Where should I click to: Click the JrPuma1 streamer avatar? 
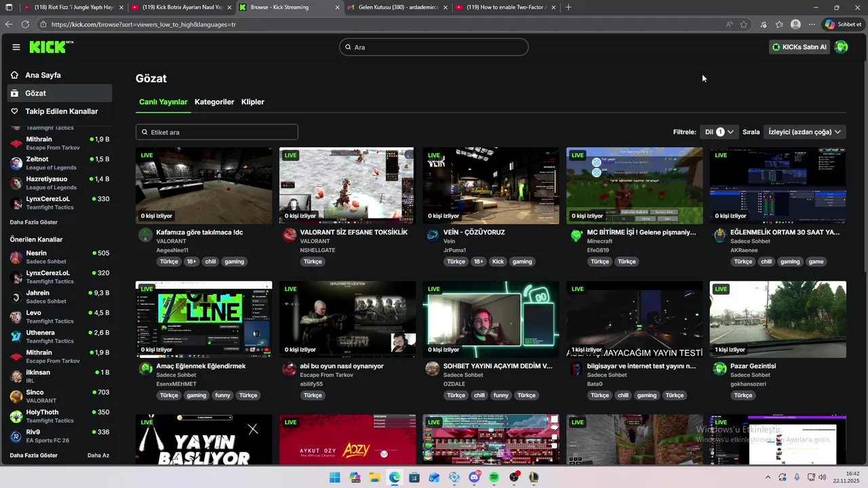433,235
